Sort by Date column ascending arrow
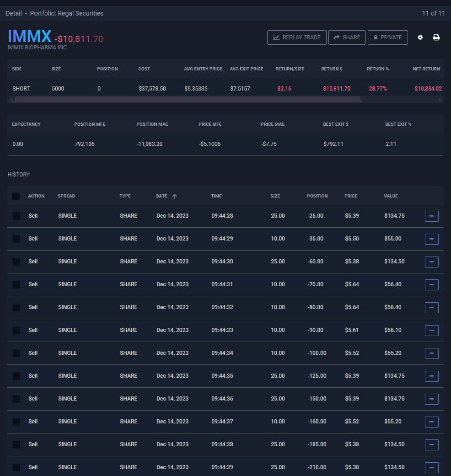Viewport: 451px width, 476px height. click(x=174, y=196)
